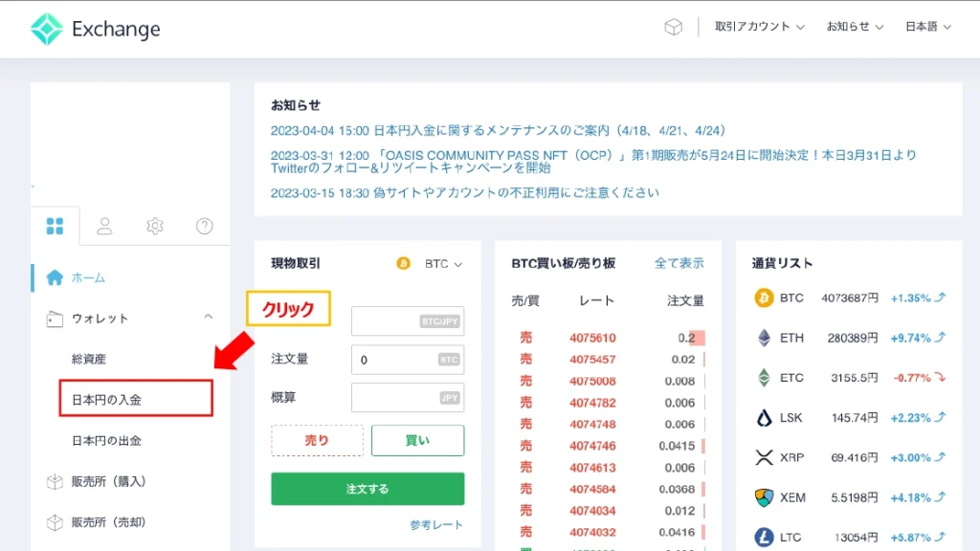
Task: Click the ETH coin icon in 通貨リスト
Action: click(764, 338)
